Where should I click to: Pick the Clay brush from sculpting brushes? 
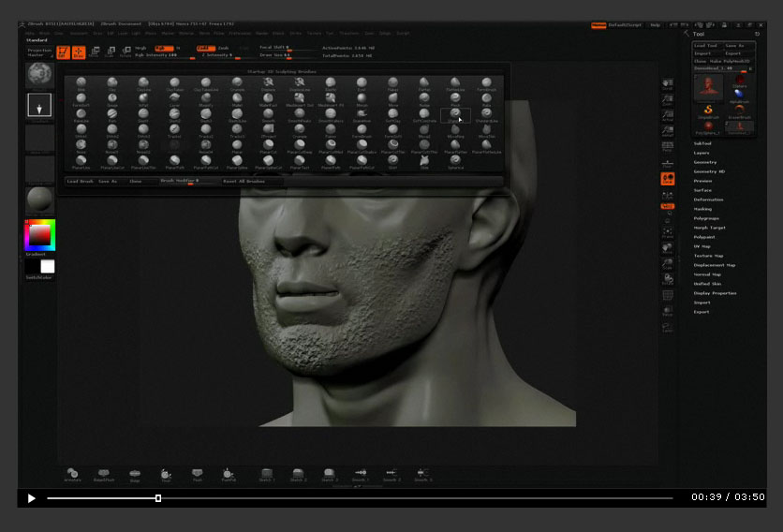click(112, 83)
